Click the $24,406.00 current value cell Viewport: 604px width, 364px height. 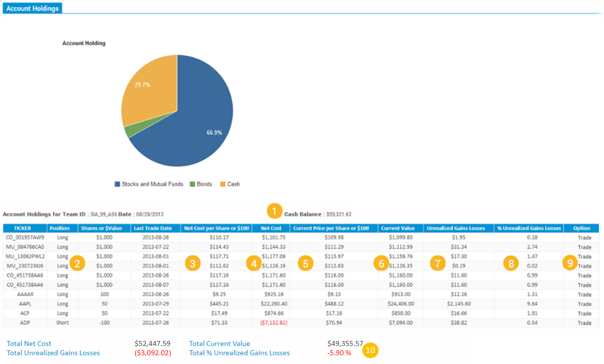click(x=401, y=304)
